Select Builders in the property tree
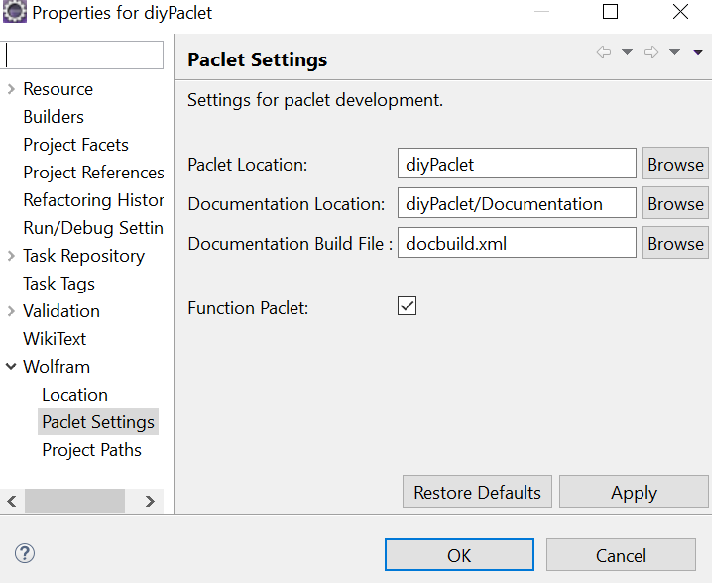The image size is (712, 583). coord(54,117)
